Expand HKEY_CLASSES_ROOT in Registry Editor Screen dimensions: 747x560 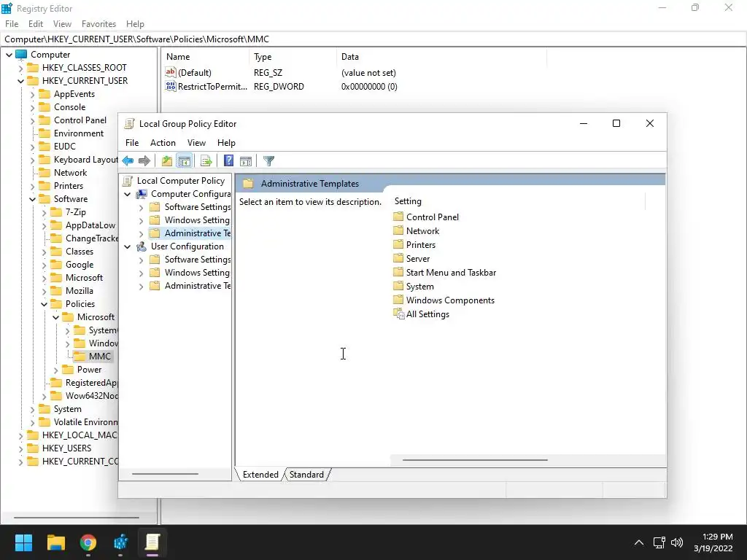21,68
